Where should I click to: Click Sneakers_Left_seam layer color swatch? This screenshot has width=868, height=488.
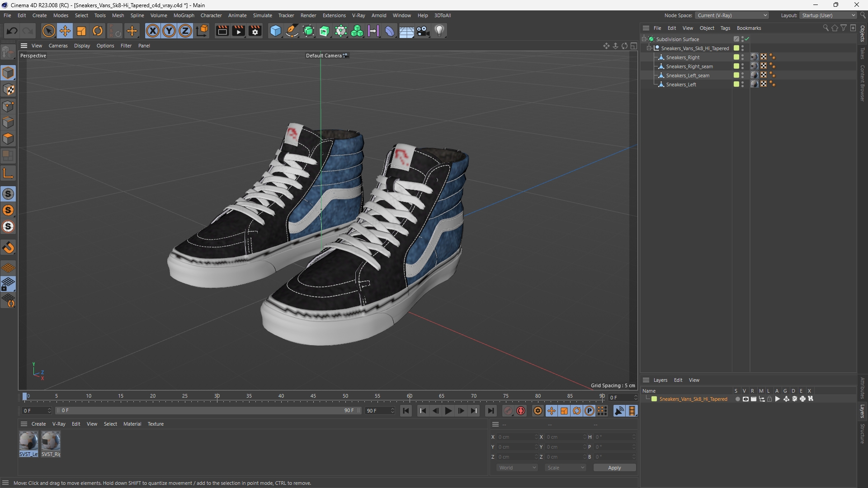(x=736, y=75)
